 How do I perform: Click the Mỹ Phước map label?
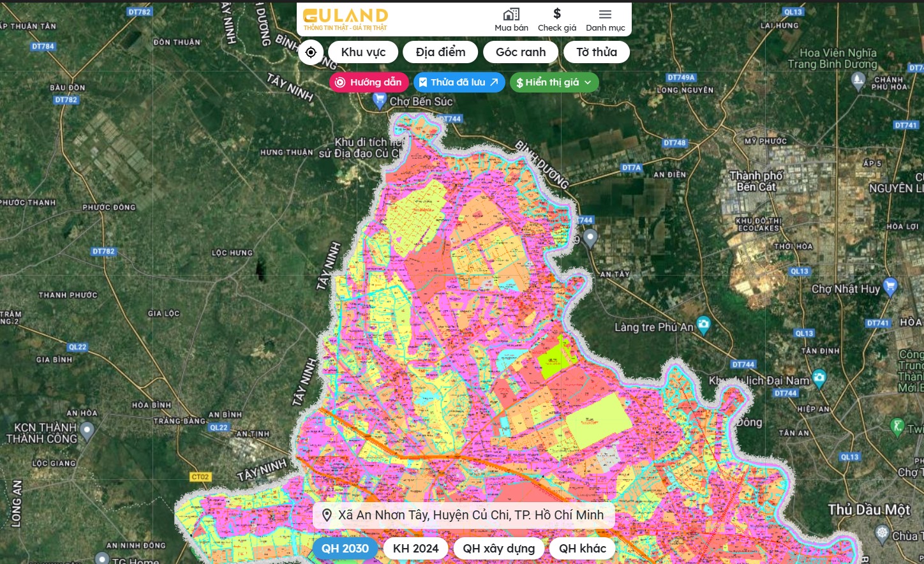pos(766,141)
